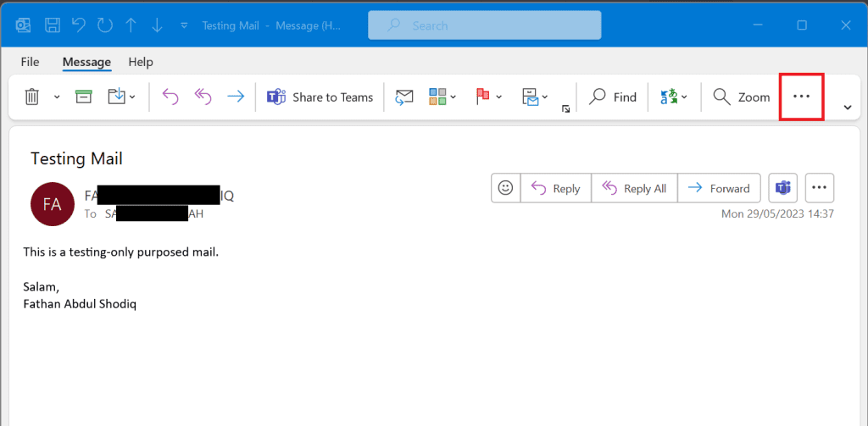Open the Help tab
The height and width of the screenshot is (426, 868).
pyautogui.click(x=141, y=62)
